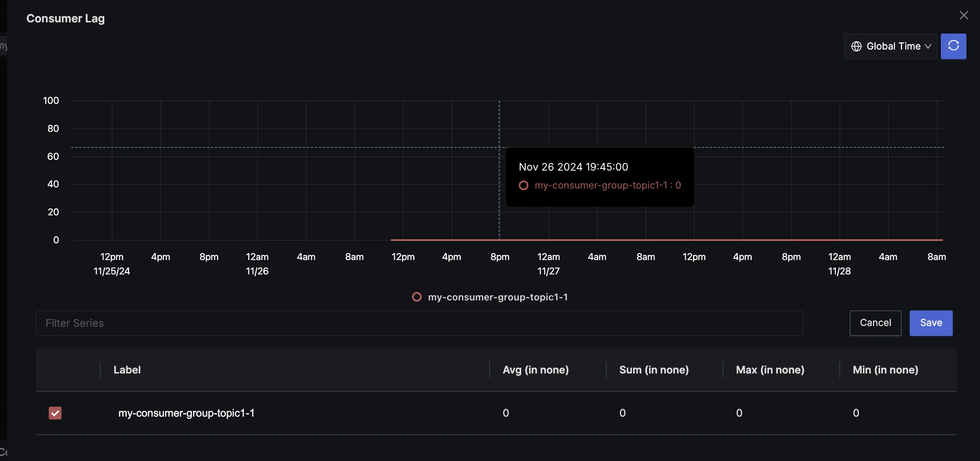Viewport: 980px width, 461px height.
Task: Click the Min value 0 in the row
Action: pos(856,413)
